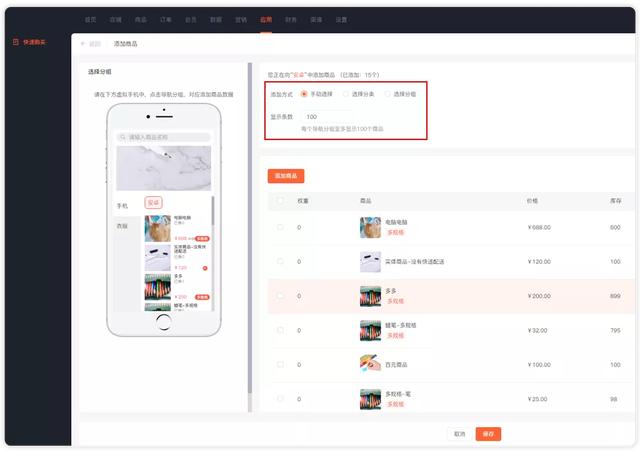Select the 安卓 group tag in phone preview

coord(153,203)
